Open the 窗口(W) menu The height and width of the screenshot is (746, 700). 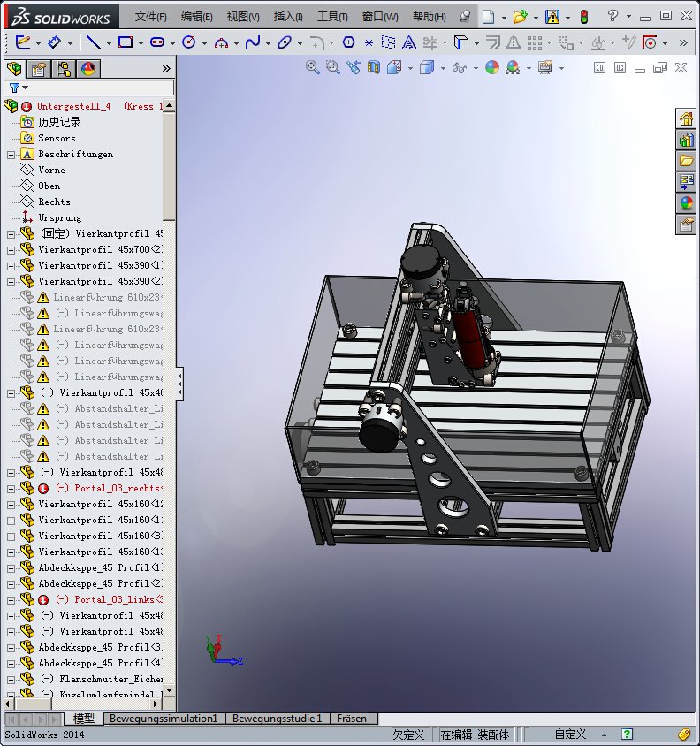click(380, 17)
